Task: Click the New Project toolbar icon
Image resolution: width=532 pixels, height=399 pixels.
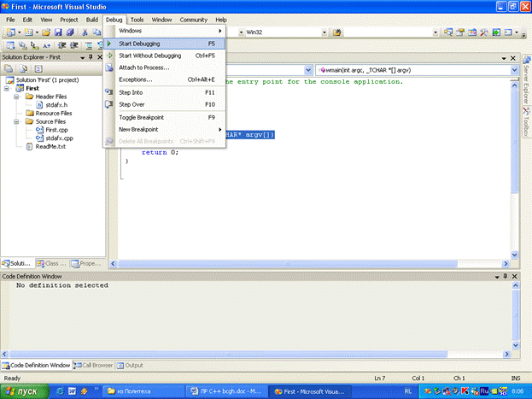Action: [11, 32]
